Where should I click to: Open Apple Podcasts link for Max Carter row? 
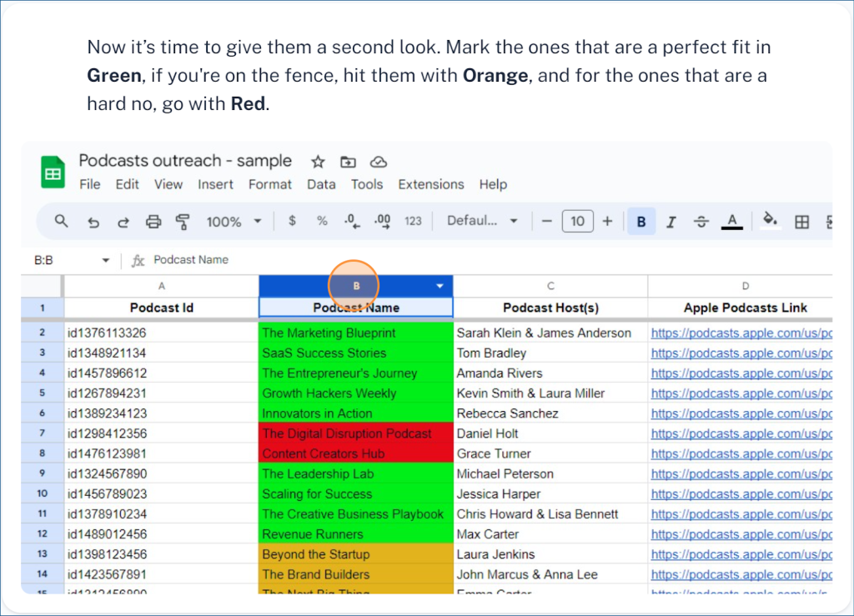pos(741,534)
